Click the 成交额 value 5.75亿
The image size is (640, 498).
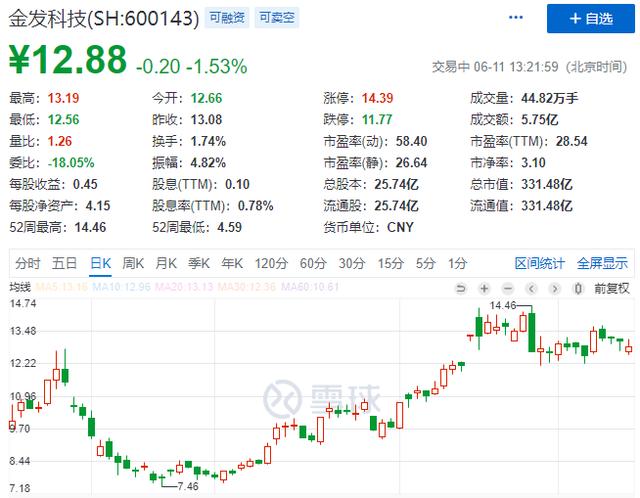[540, 120]
